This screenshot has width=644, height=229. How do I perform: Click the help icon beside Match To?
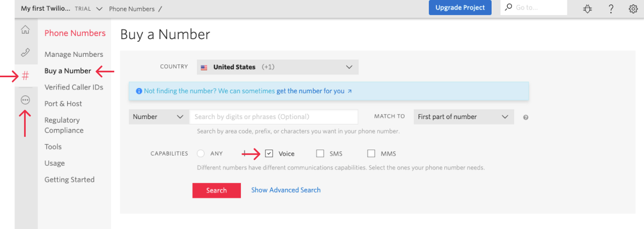(x=525, y=117)
